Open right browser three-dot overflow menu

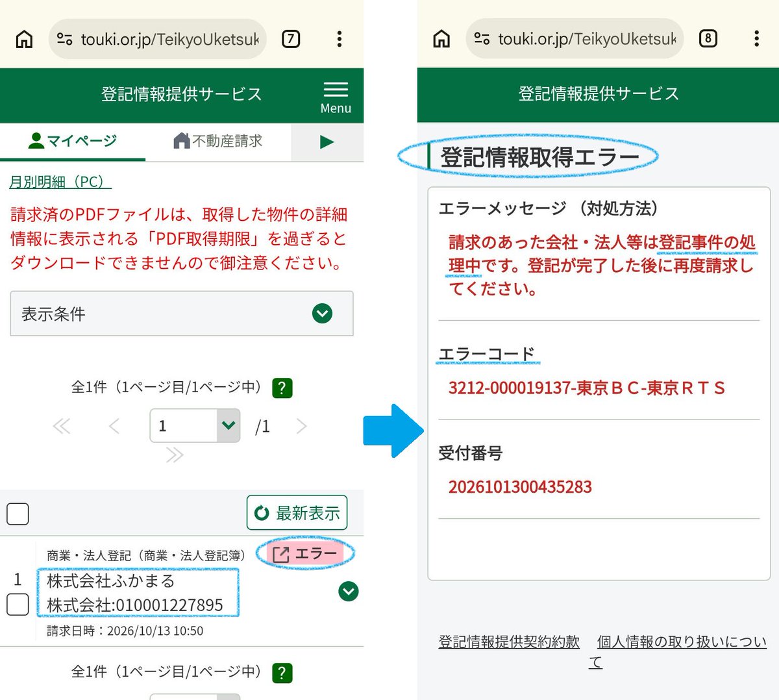(756, 39)
